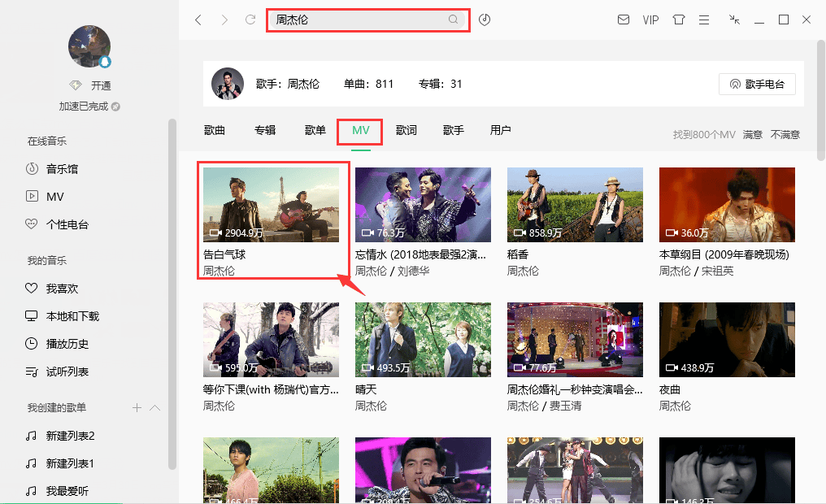The image size is (826, 504).
Task: Change theme with the shirt skin icon
Action: coord(678,20)
